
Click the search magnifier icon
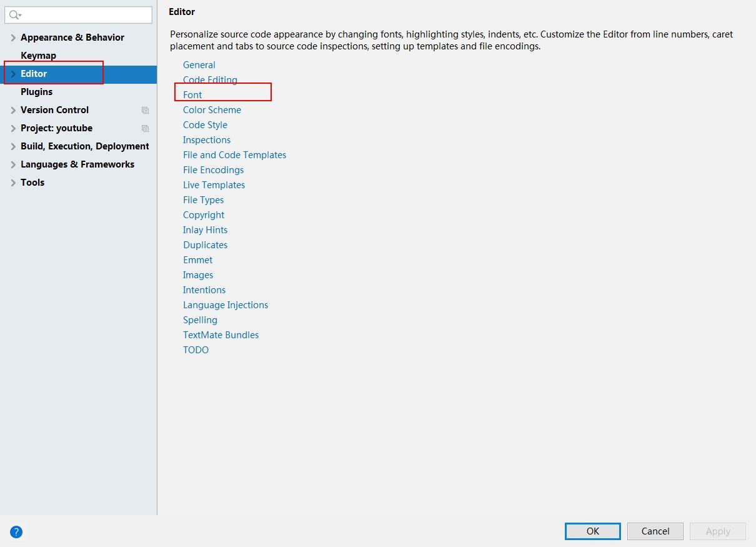point(14,15)
